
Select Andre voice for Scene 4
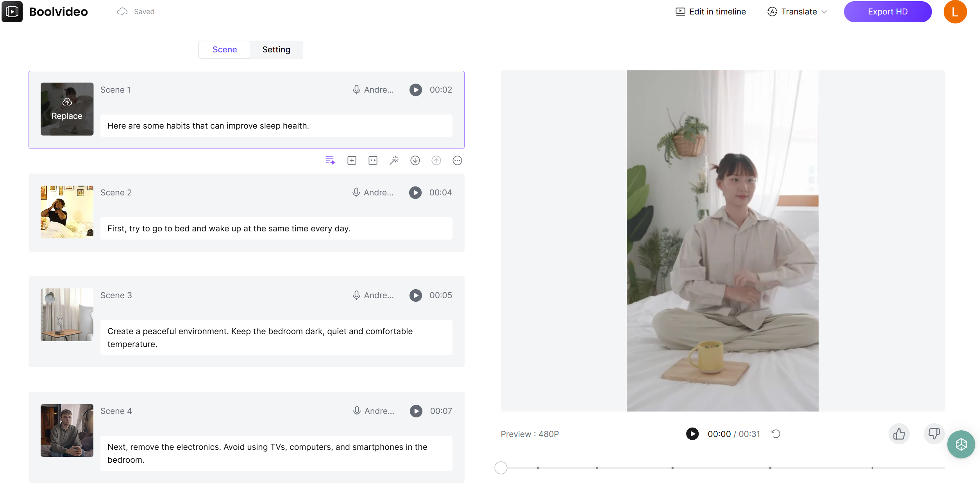[374, 411]
